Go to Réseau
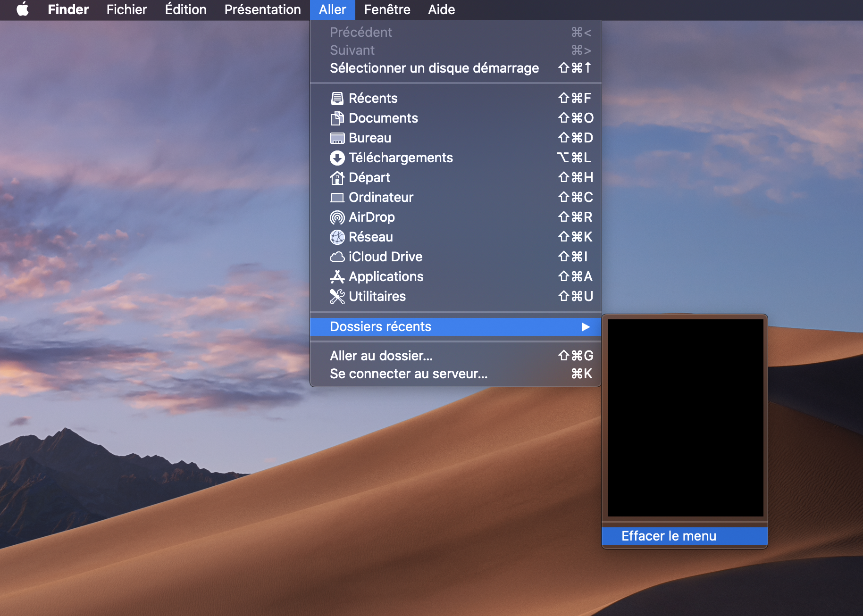Image resolution: width=863 pixels, height=616 pixels. (456, 237)
